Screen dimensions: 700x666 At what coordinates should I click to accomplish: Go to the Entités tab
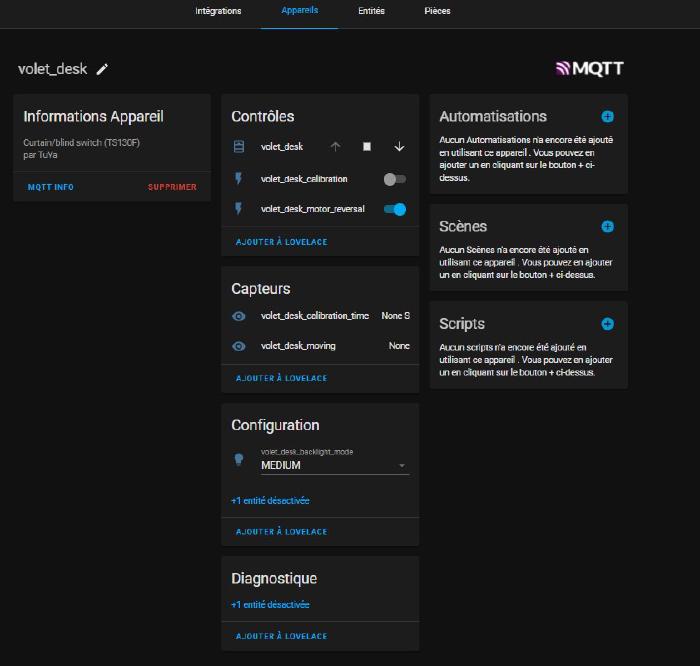pyautogui.click(x=371, y=11)
